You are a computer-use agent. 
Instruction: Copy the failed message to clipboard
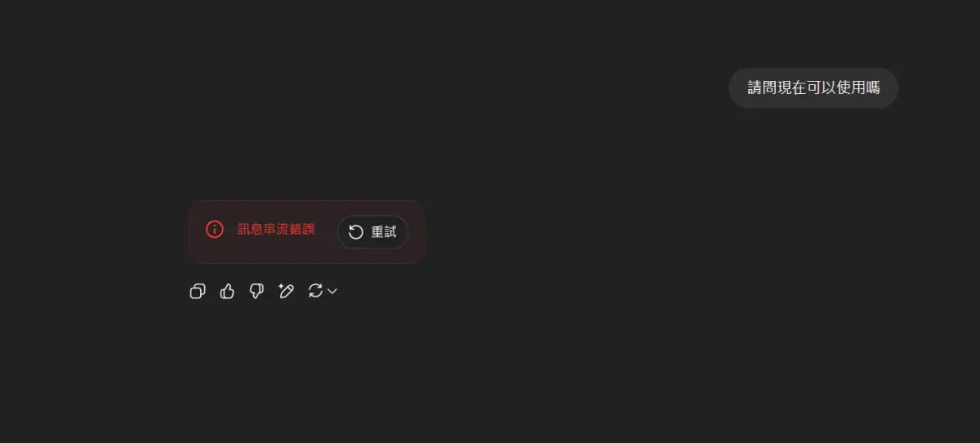(x=198, y=291)
